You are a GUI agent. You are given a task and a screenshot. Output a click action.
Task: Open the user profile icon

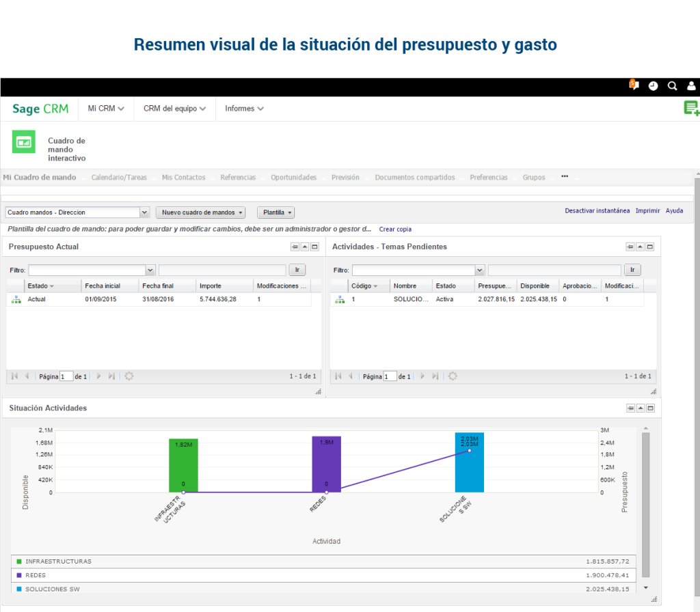click(x=691, y=86)
